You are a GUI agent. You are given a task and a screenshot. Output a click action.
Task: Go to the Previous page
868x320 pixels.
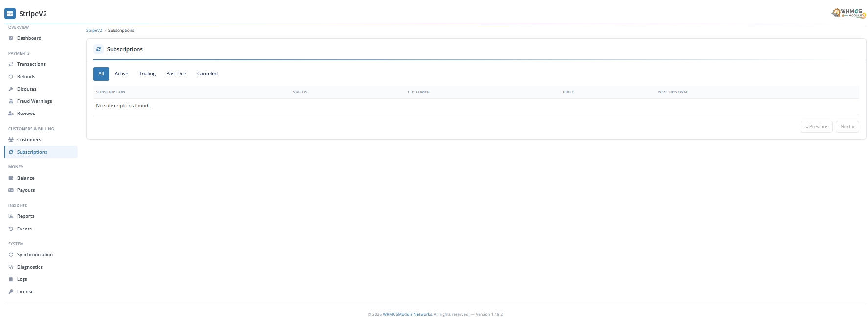pyautogui.click(x=817, y=127)
